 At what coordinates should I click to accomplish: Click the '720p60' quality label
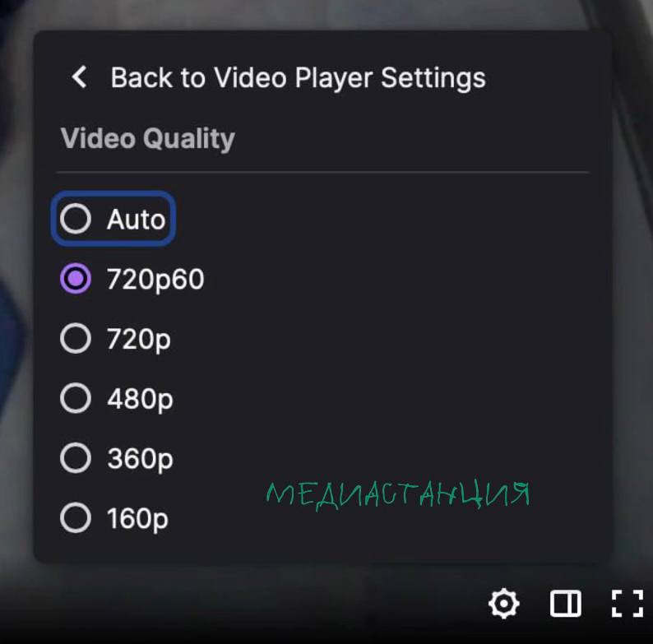[155, 280]
